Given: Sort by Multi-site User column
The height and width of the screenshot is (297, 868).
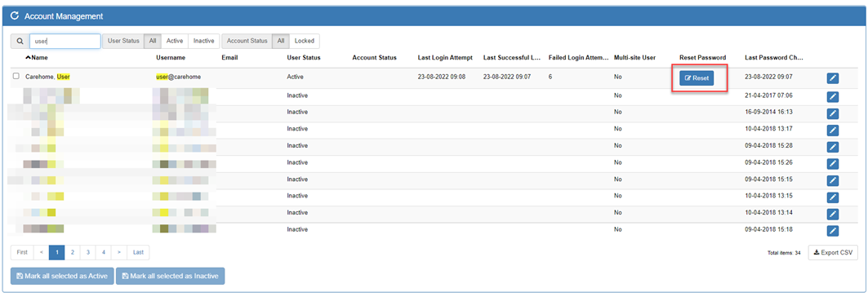Looking at the screenshot, I should click(x=635, y=57).
